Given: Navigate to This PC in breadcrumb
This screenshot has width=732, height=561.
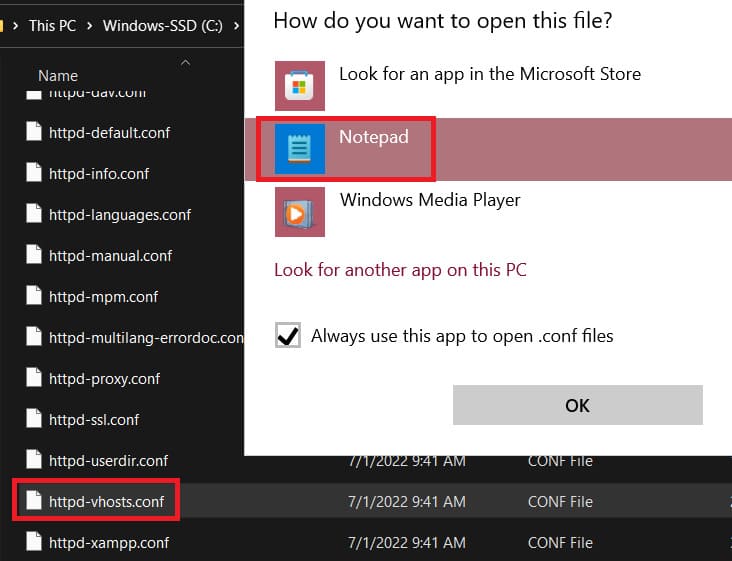Looking at the screenshot, I should tap(52, 26).
